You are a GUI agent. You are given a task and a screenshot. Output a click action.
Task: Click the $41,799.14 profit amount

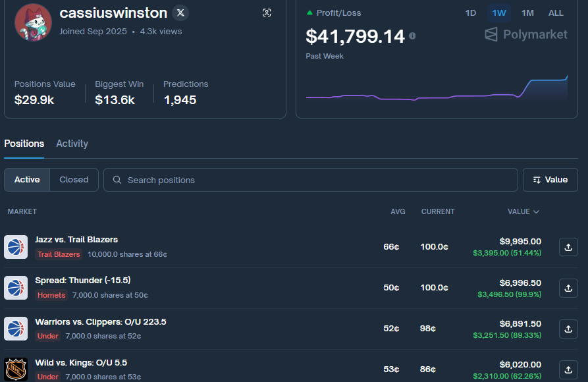click(x=355, y=36)
